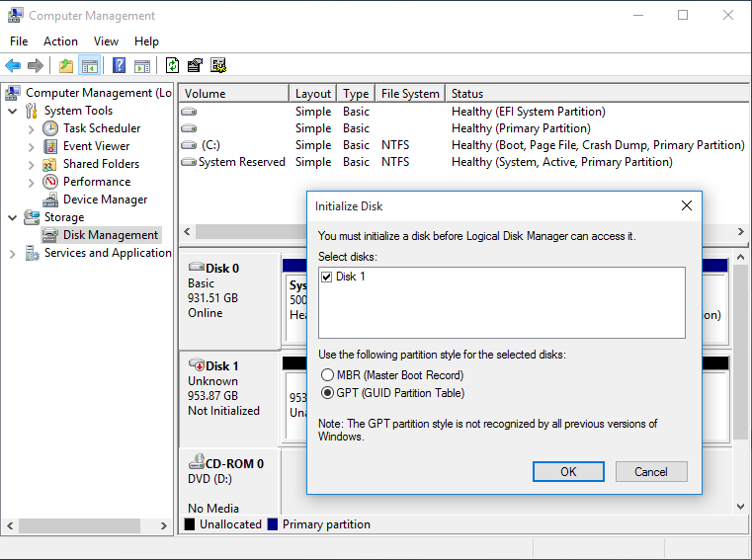Image resolution: width=752 pixels, height=560 pixels.
Task: Cancel the Initialize Disk dialog
Action: point(650,471)
